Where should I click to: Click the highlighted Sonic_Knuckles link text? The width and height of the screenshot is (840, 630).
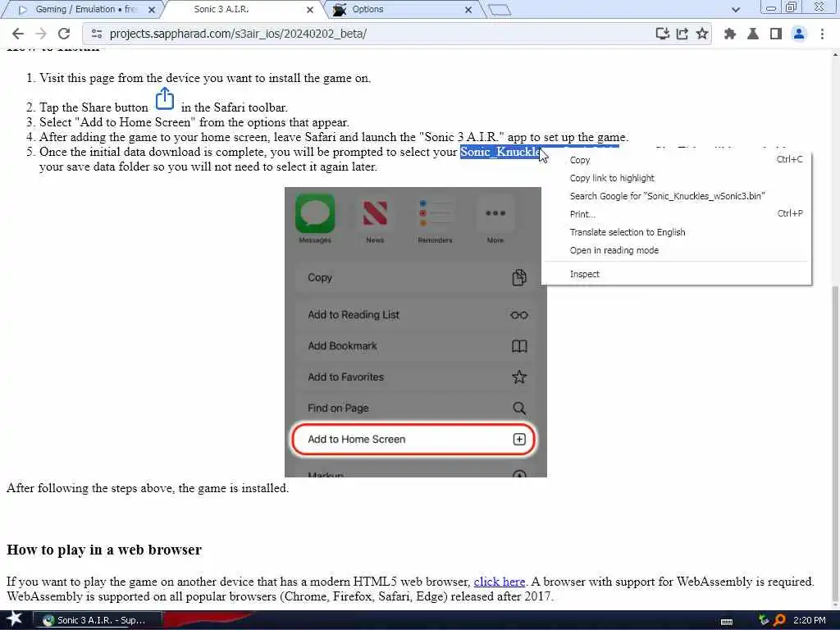(500, 152)
